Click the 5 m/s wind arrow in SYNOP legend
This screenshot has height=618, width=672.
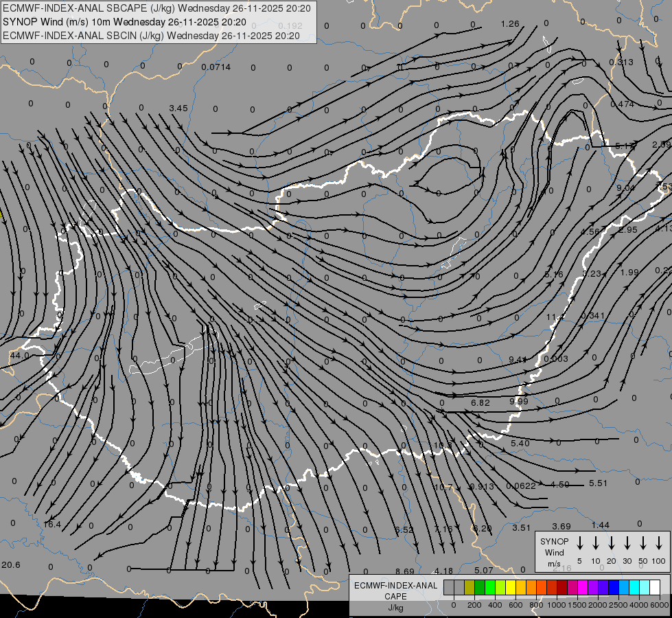coord(579,543)
